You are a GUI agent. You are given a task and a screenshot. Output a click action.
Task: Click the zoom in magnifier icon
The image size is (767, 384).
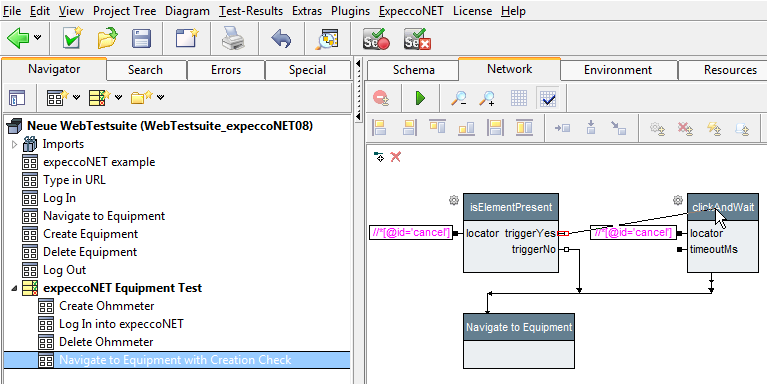[487, 98]
